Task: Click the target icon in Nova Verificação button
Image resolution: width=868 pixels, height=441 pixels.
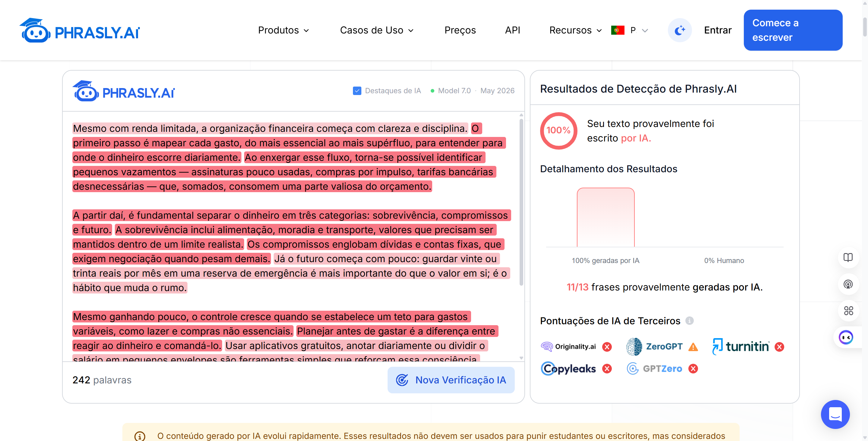Action: (402, 380)
